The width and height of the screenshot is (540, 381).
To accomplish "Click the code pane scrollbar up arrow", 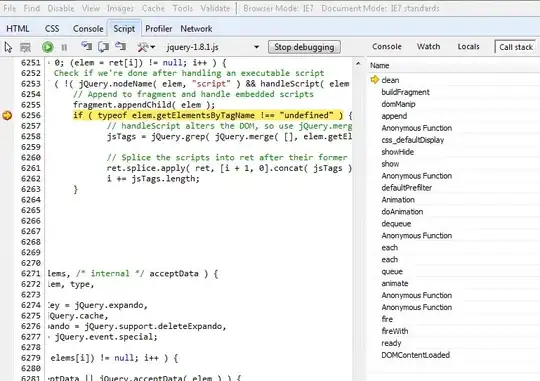I will coord(358,64).
